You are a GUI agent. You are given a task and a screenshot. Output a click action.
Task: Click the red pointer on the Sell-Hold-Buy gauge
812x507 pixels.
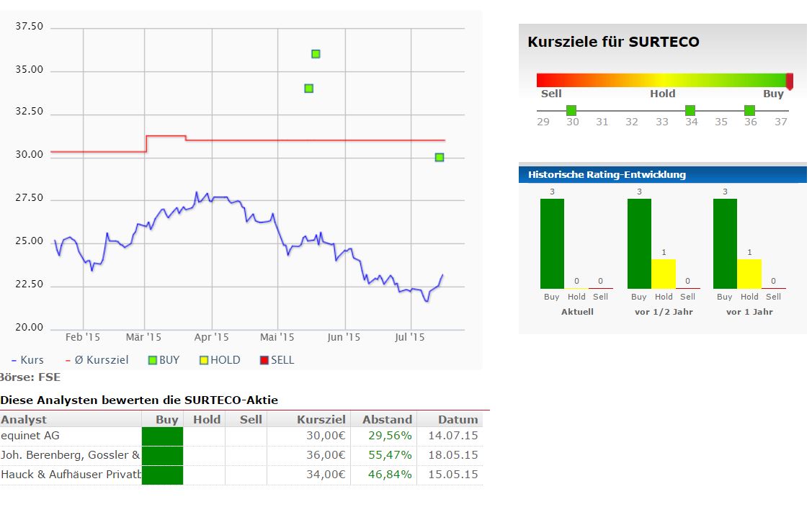[x=789, y=81]
